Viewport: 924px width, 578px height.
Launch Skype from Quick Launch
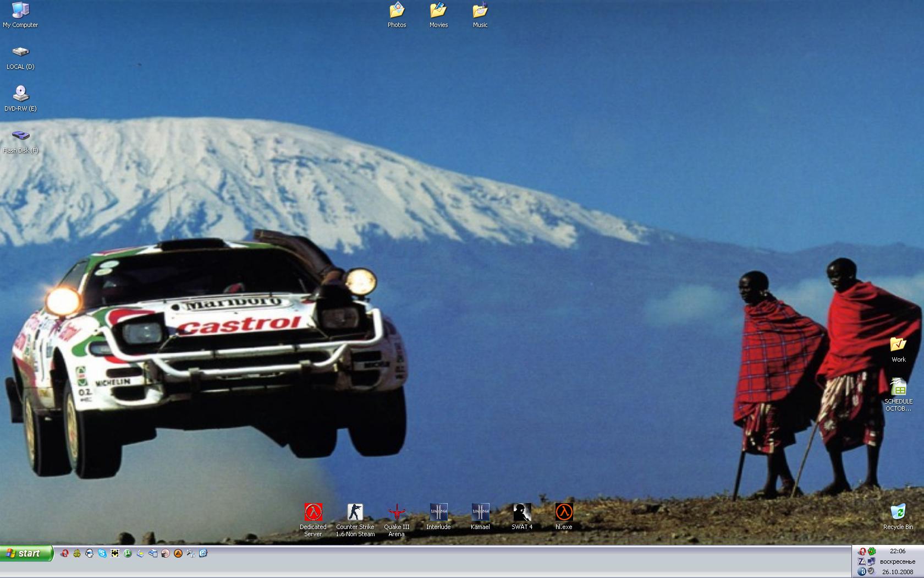tap(102, 553)
